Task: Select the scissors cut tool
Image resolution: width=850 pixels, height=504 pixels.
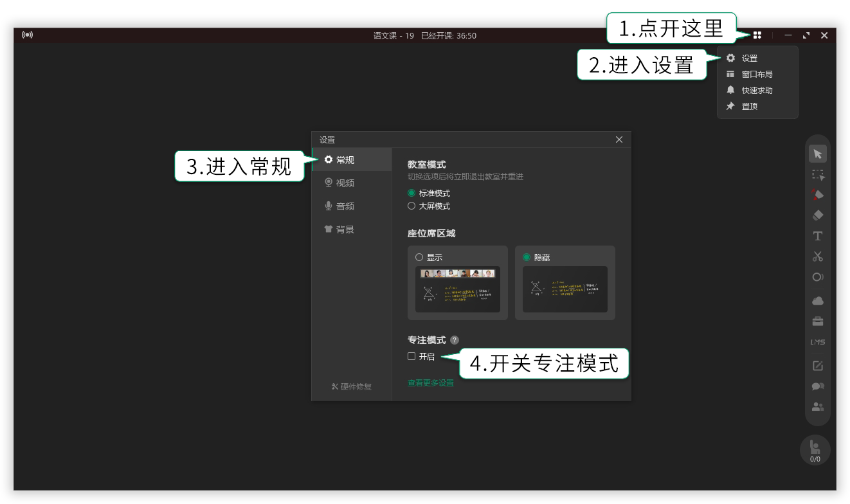Action: [x=817, y=256]
